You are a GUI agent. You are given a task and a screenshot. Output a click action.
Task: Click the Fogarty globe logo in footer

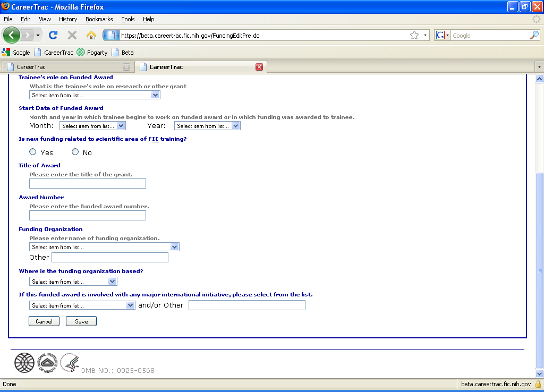24,363
